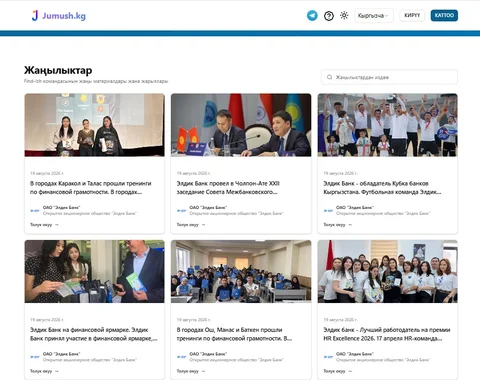Screen dimensions: 480x380
Task: Open the football team Кубка банков photo
Action: click(x=387, y=125)
